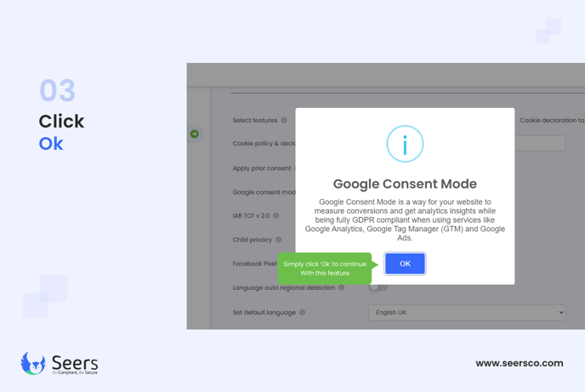Click the www.seersco.com link
The width and height of the screenshot is (585, 392).
(x=520, y=363)
